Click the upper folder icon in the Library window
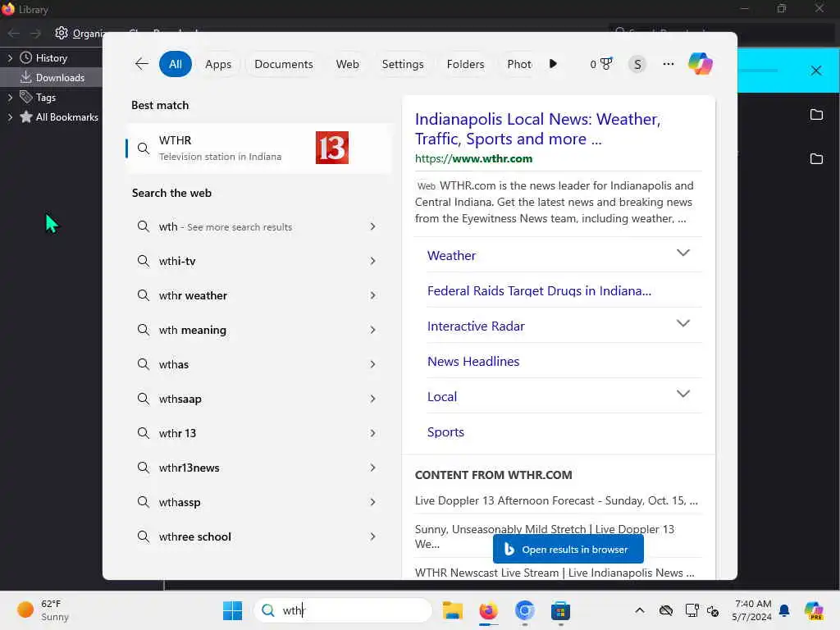 (816, 115)
